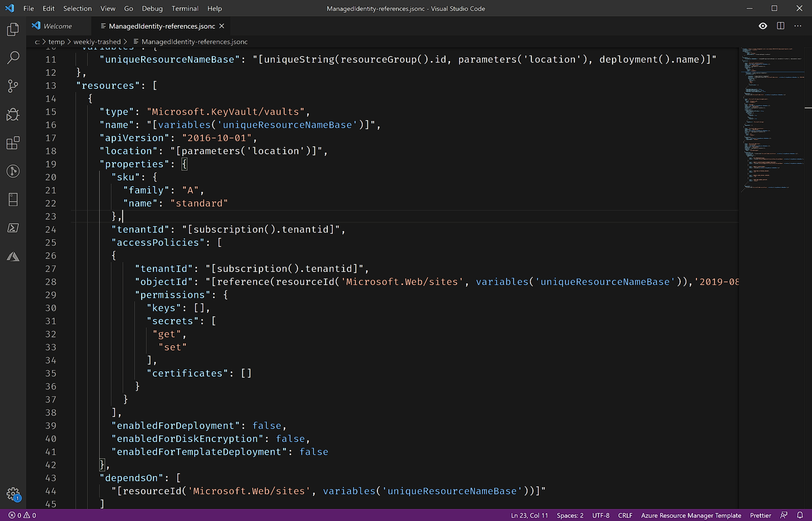This screenshot has width=812, height=521.
Task: Click the Manage gear icon
Action: point(13,493)
